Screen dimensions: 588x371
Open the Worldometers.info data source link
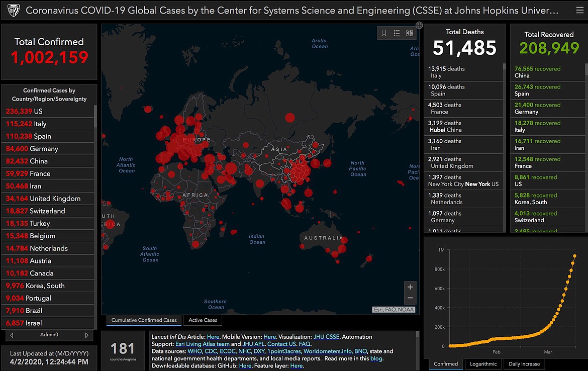point(327,351)
